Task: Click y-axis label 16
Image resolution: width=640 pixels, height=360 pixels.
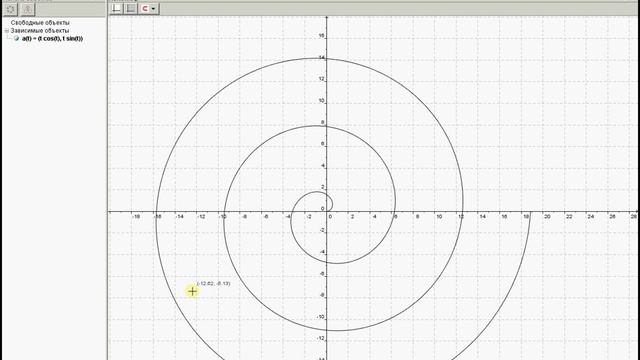Action: click(321, 36)
